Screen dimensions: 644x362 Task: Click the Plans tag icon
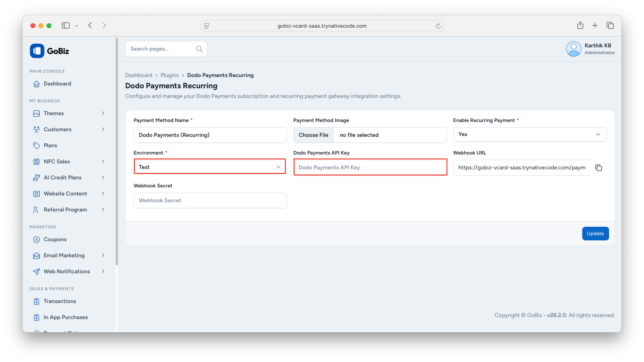point(37,146)
